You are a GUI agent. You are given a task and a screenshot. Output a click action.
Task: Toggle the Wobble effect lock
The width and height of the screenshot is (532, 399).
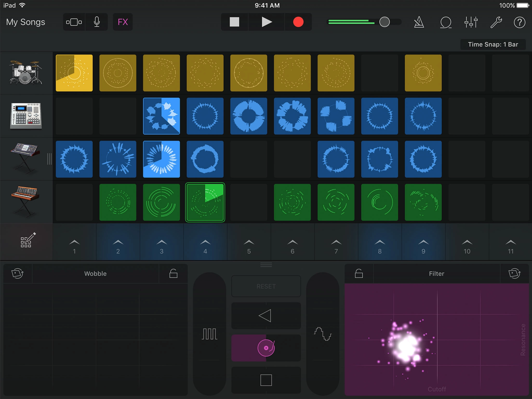coord(173,274)
